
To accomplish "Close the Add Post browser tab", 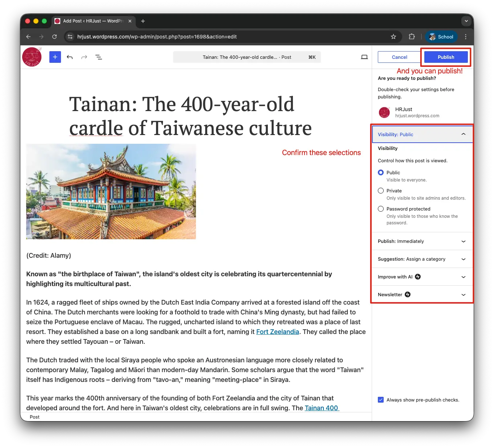I will (130, 21).
